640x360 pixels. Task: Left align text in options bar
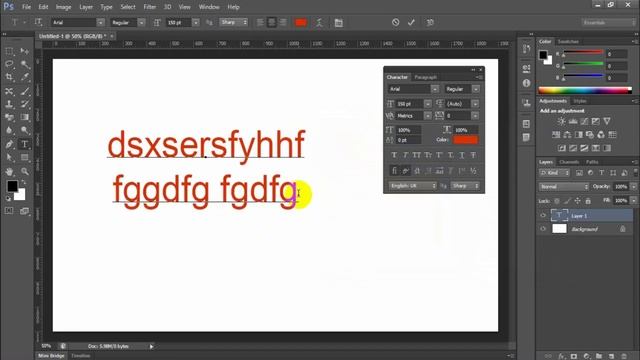click(x=260, y=22)
